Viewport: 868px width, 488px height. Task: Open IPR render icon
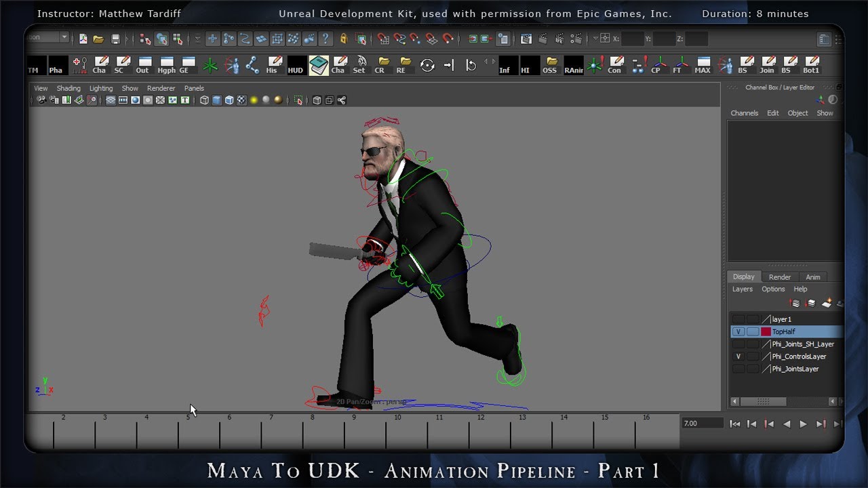[559, 39]
